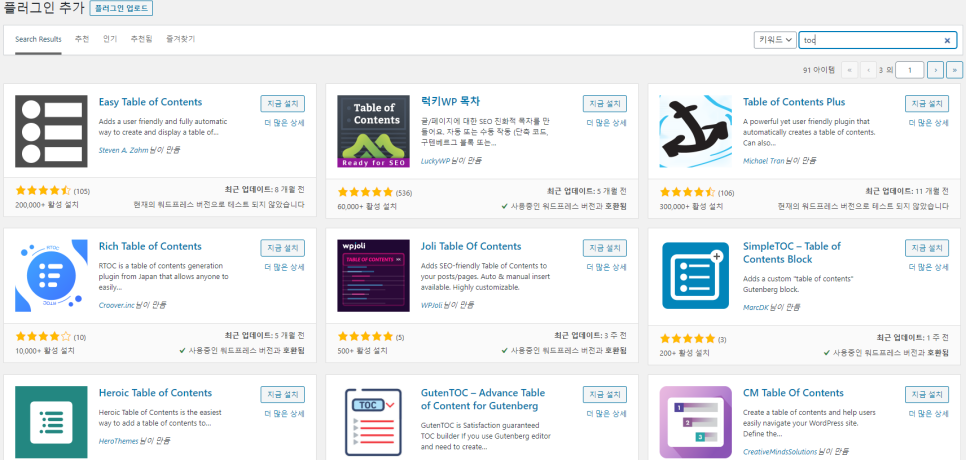Image resolution: width=966 pixels, height=460 pixels.
Task: Click the disabled first page arrow
Action: 849,70
